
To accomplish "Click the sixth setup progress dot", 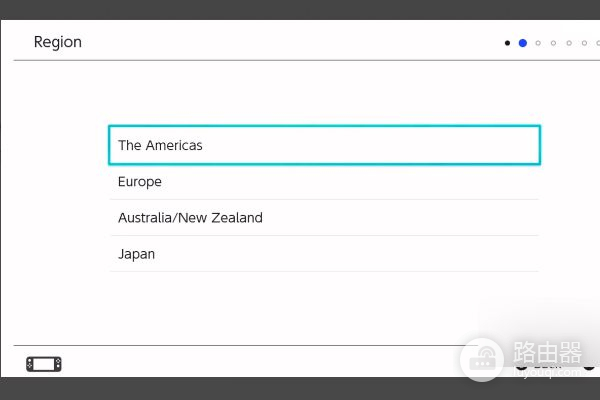I will [583, 43].
